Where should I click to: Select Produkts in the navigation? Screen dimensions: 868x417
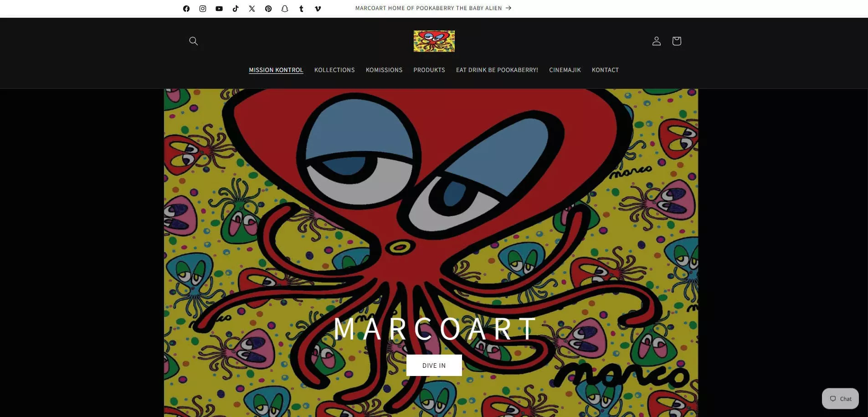pos(429,70)
